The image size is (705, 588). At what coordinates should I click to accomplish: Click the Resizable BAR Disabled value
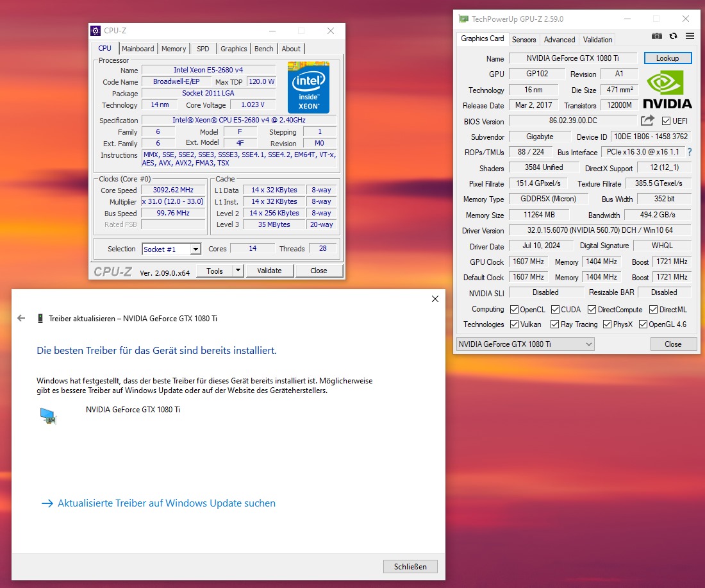click(x=664, y=292)
